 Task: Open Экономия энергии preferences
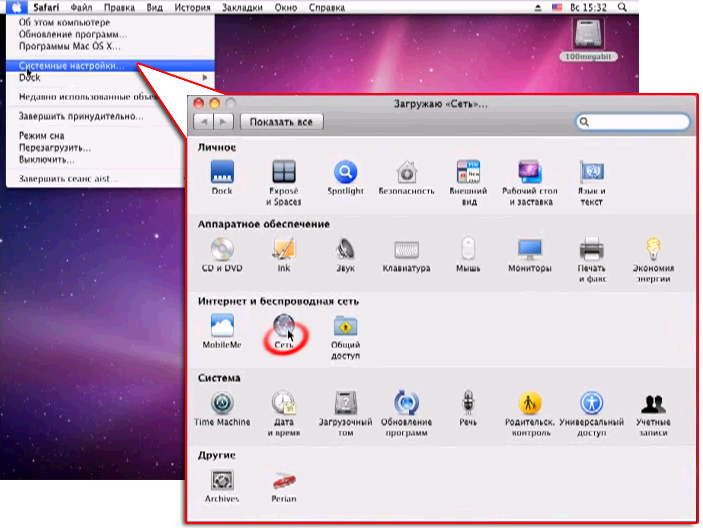click(653, 249)
